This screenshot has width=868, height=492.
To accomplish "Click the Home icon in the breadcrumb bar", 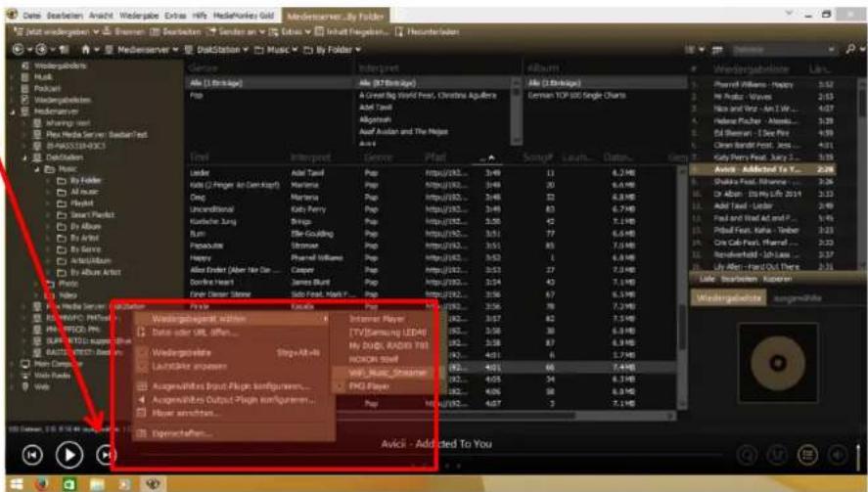I will 85,50.
